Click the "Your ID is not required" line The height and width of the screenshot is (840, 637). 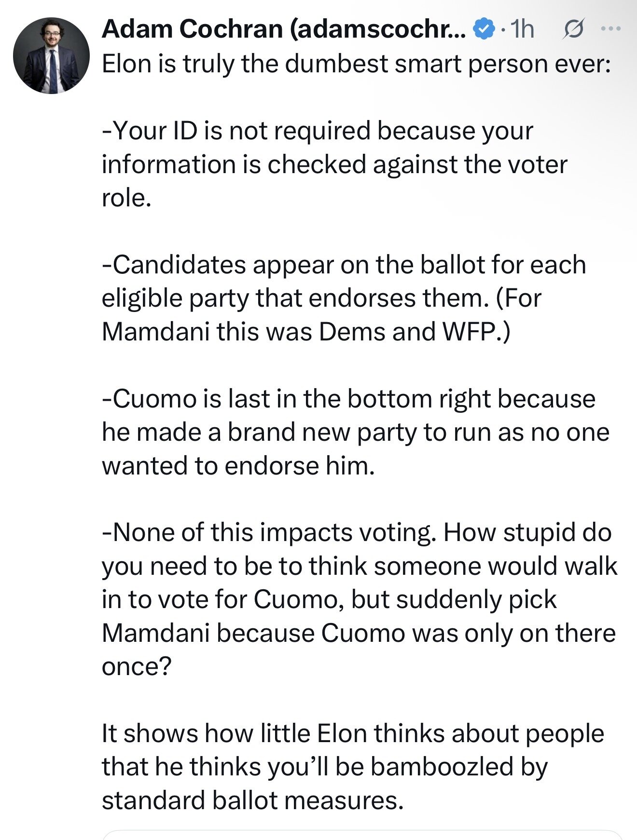pos(318,131)
